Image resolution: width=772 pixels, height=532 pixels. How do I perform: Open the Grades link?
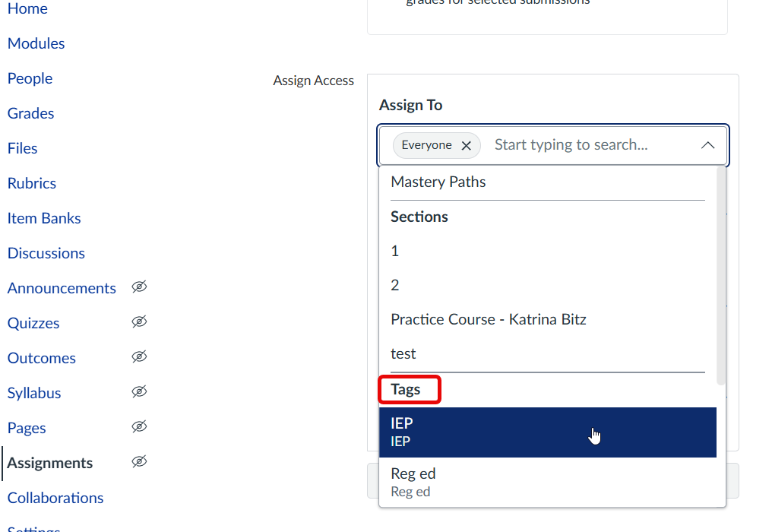point(30,113)
